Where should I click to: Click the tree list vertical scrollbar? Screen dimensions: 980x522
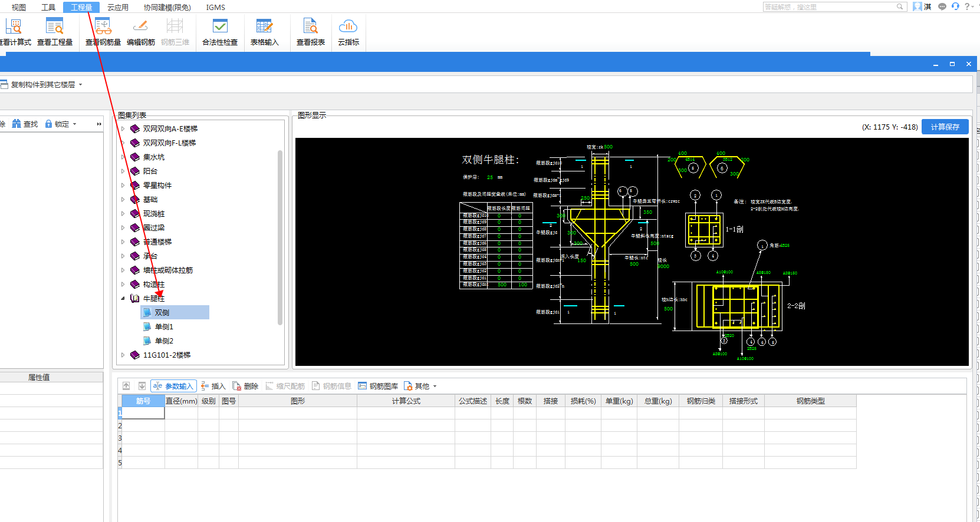pyautogui.click(x=280, y=237)
